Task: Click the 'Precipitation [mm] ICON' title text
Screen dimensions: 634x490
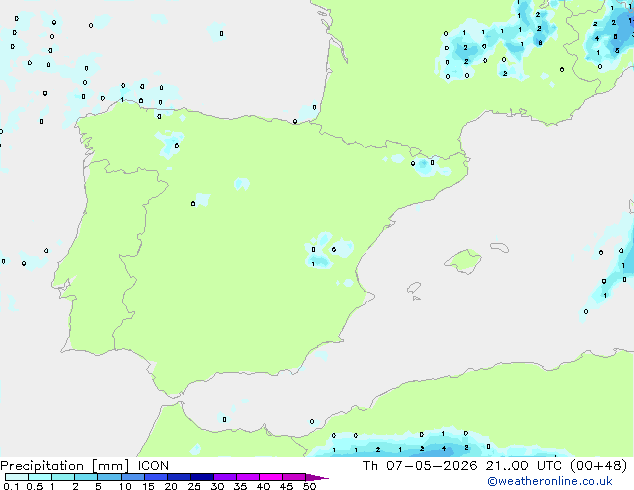Action: [x=84, y=466]
